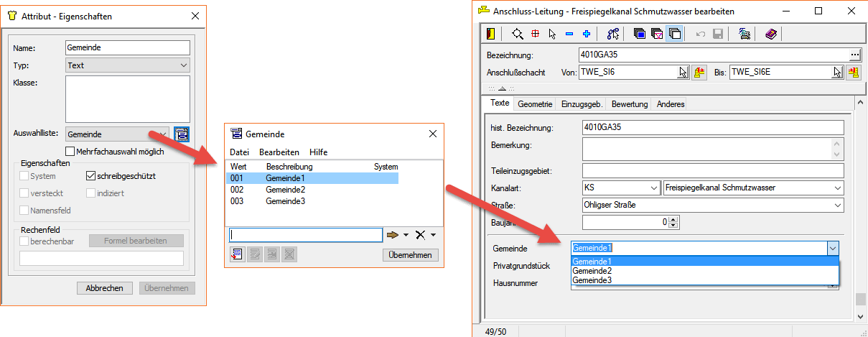Enable Mehrfachauswahl möglich checkbox

coord(70,152)
